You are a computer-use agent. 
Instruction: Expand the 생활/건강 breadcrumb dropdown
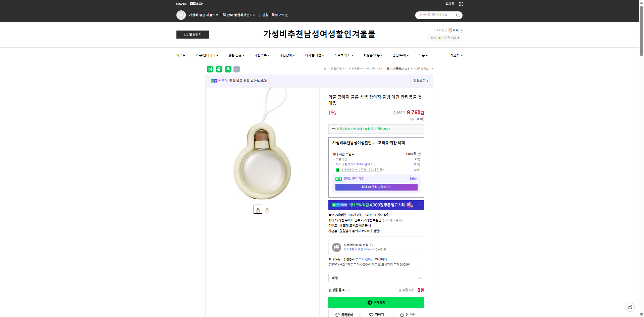pos(336,69)
